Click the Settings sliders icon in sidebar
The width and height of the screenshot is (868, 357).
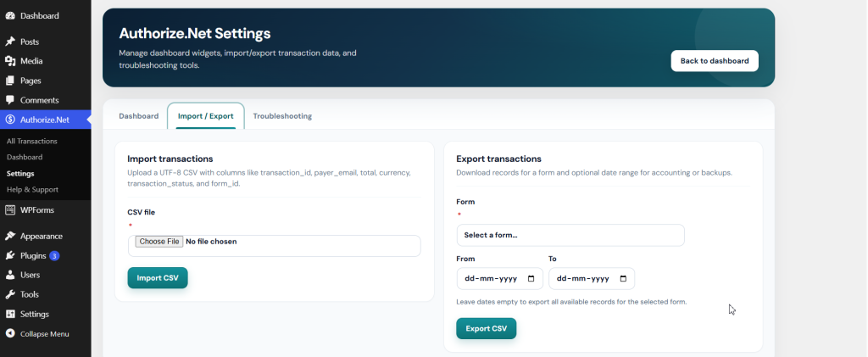click(10, 314)
